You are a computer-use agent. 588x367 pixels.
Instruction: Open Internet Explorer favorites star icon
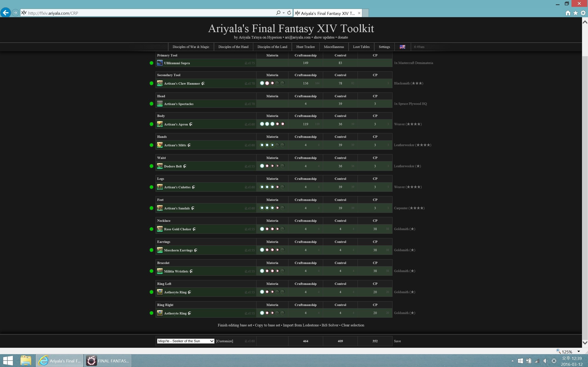click(x=575, y=13)
